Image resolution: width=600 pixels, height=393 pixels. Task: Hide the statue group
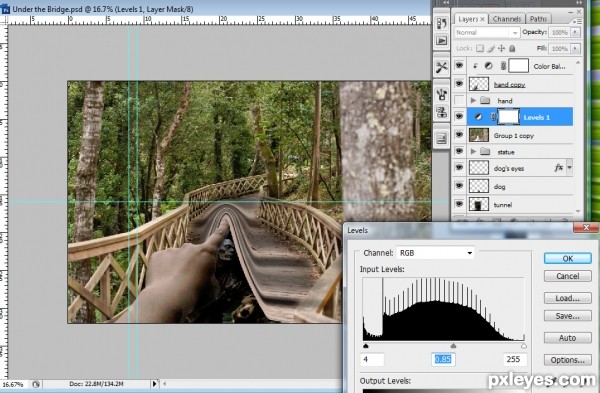(x=459, y=151)
